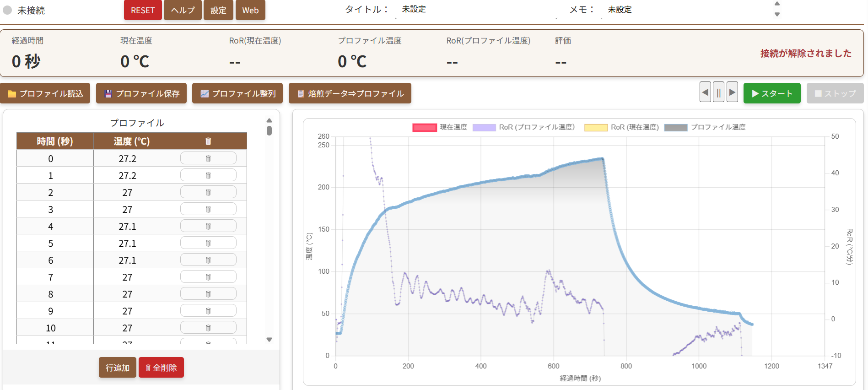Click the gray disconnected status indicator
The width and height of the screenshot is (868, 390).
7,10
